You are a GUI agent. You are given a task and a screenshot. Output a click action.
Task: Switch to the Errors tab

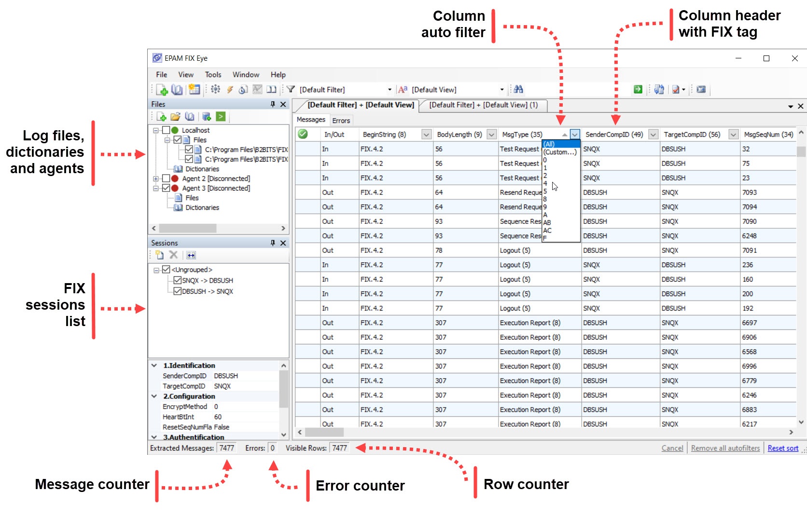click(341, 121)
